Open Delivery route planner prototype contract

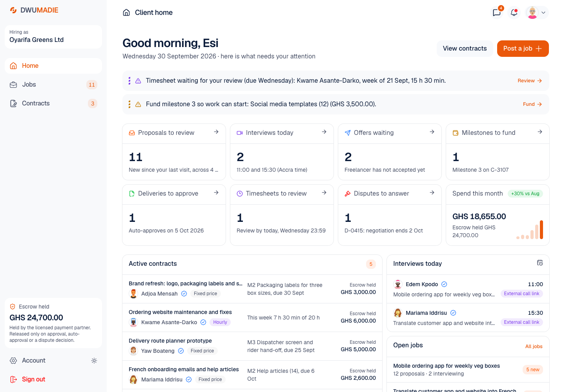tap(252, 346)
